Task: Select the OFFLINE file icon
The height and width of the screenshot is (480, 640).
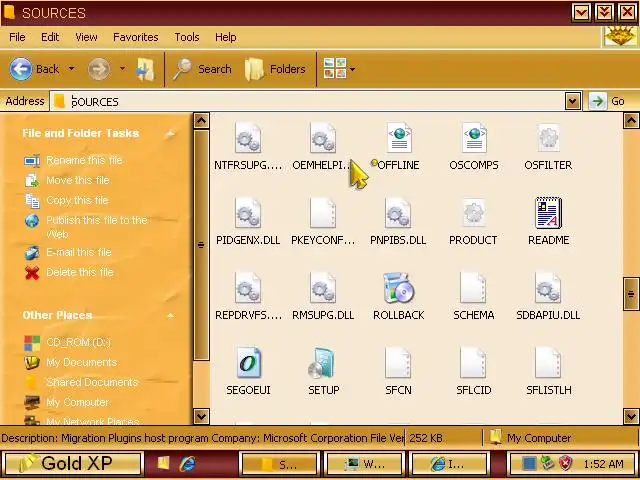Action: point(399,138)
